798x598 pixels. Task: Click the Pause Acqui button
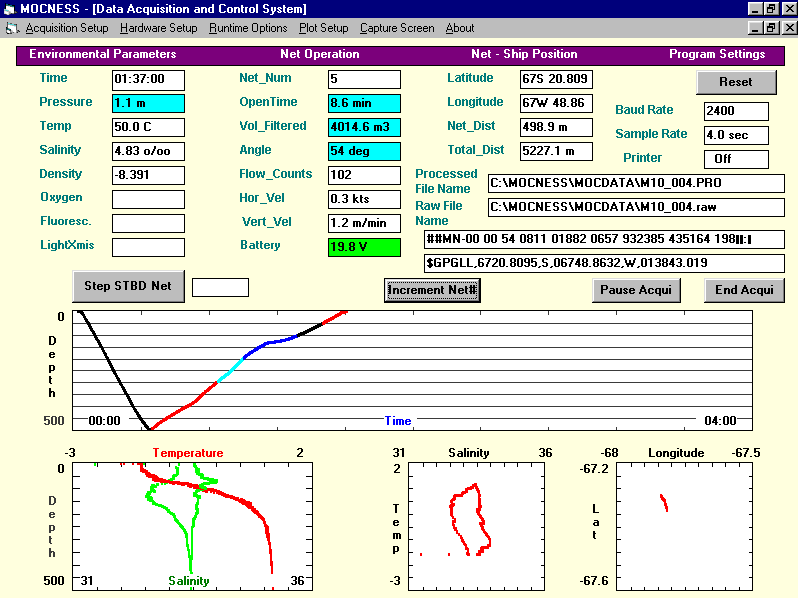pyautogui.click(x=636, y=290)
